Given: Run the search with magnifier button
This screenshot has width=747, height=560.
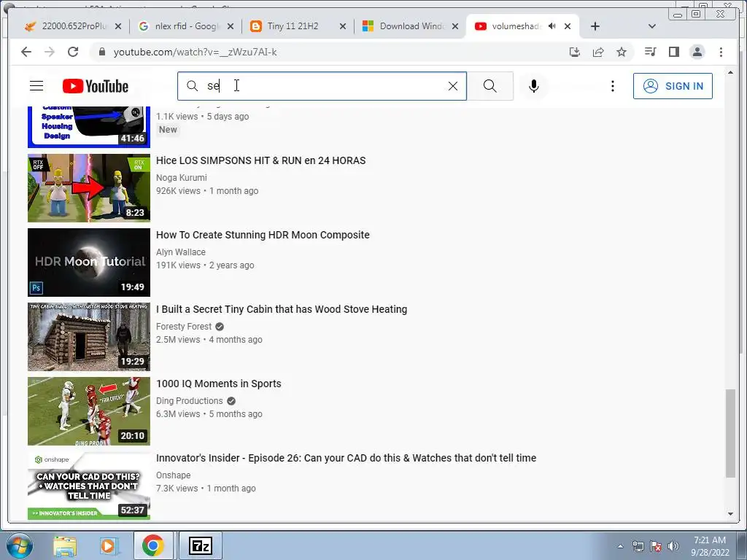Looking at the screenshot, I should click(489, 86).
